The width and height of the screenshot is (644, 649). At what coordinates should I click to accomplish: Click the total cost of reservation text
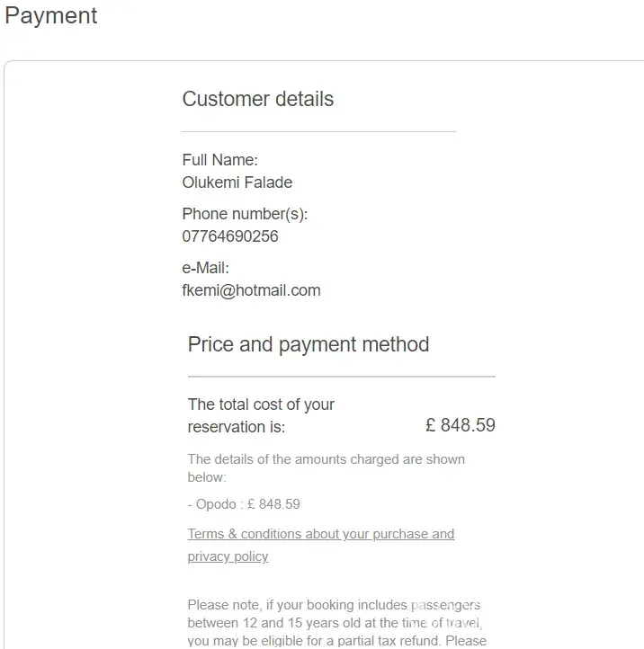[261, 405]
